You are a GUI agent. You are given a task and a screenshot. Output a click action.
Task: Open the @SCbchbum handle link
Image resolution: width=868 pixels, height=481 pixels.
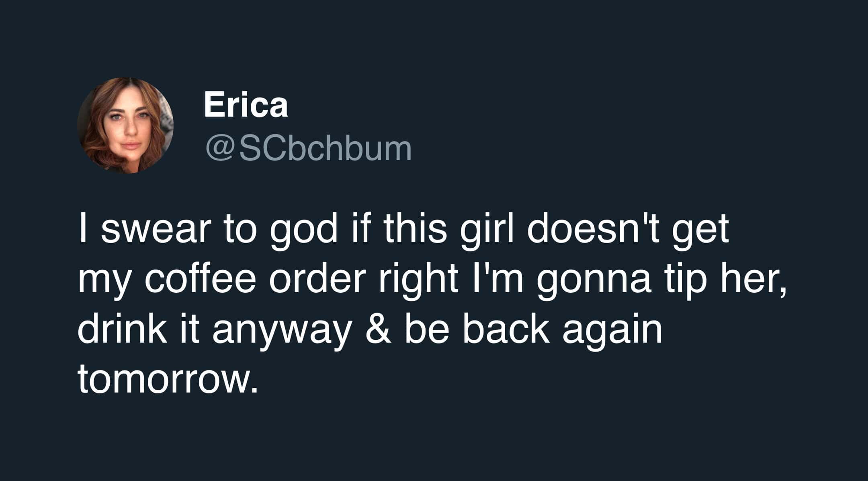coord(309,149)
